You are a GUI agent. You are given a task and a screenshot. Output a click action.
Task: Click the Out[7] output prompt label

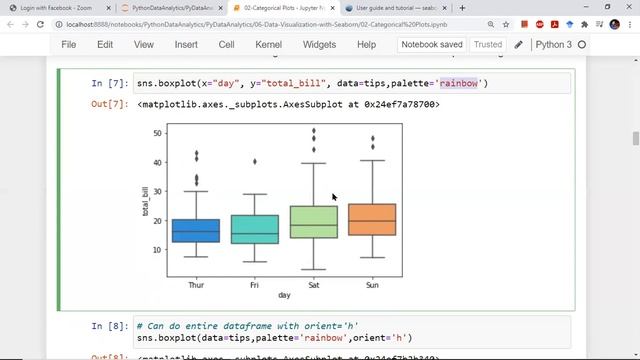(110, 104)
